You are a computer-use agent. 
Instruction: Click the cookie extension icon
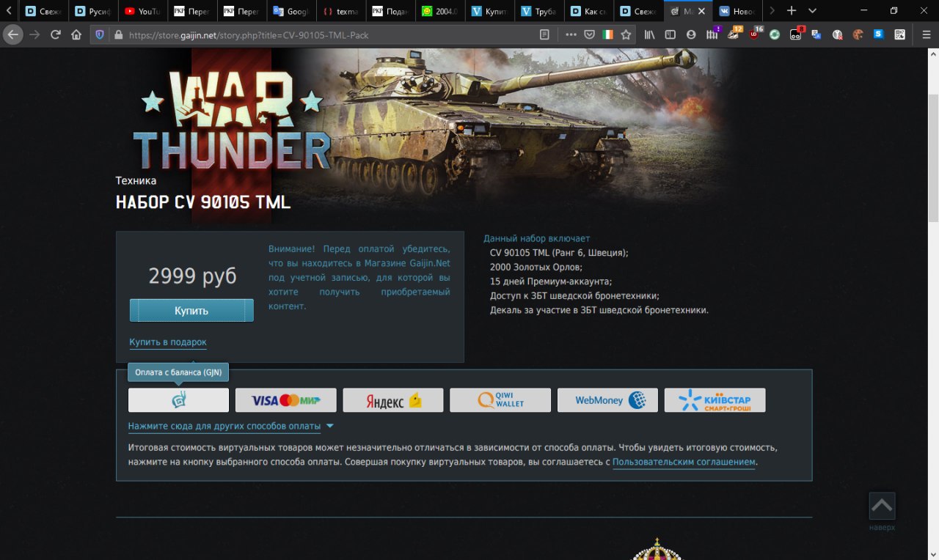click(x=858, y=34)
